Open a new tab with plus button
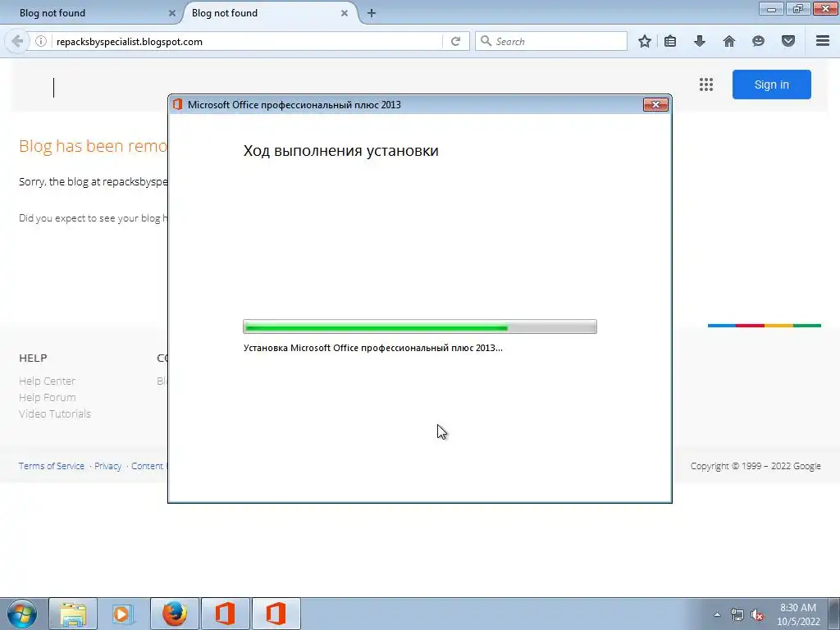Screen dimensions: 840x630 click(372, 13)
